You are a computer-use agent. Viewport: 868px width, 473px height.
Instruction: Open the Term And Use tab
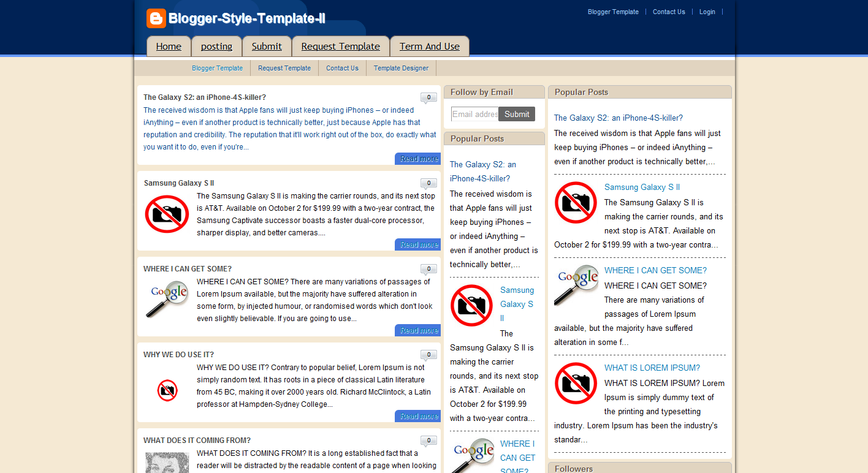pyautogui.click(x=430, y=47)
